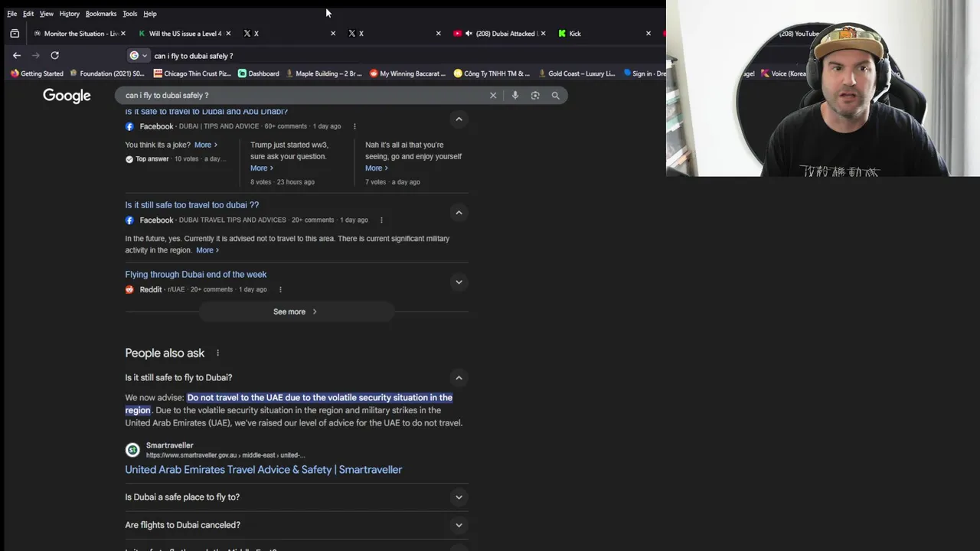980x551 pixels.
Task: Expand 'Flying through Dubai end of the week'
Action: click(459, 282)
